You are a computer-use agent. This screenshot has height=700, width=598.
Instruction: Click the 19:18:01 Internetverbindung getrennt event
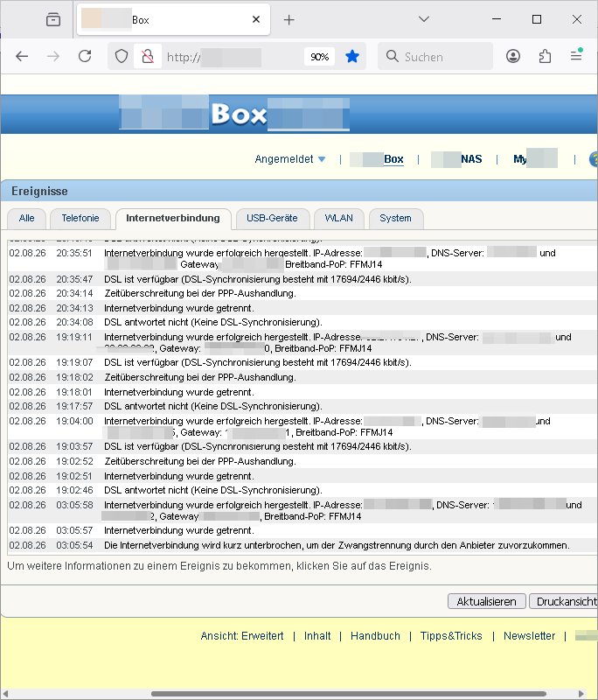coord(302,392)
